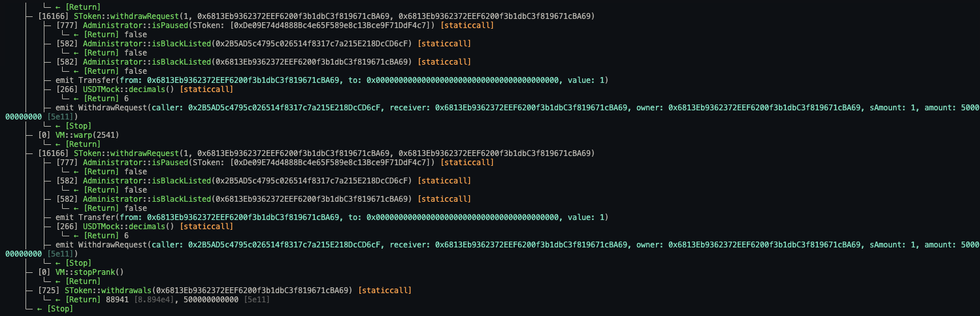Click the isPaused call before VM::warp
980x316 pixels.
pyautogui.click(x=275, y=25)
